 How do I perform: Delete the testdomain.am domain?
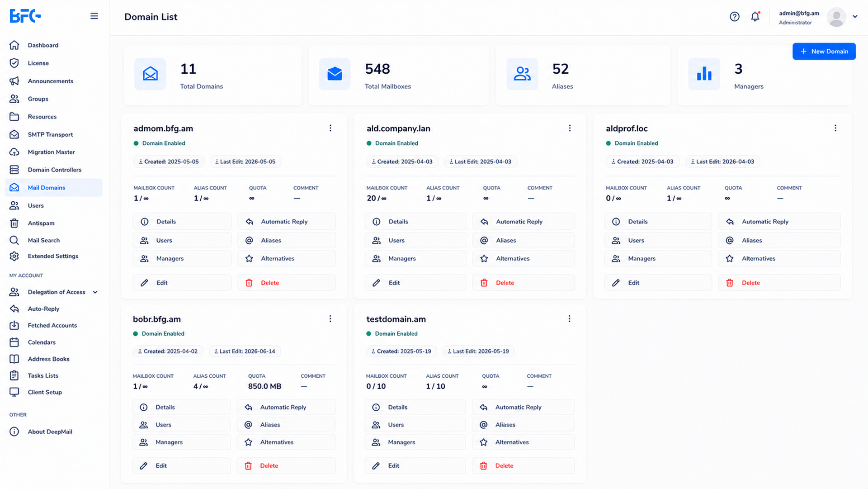523,465
